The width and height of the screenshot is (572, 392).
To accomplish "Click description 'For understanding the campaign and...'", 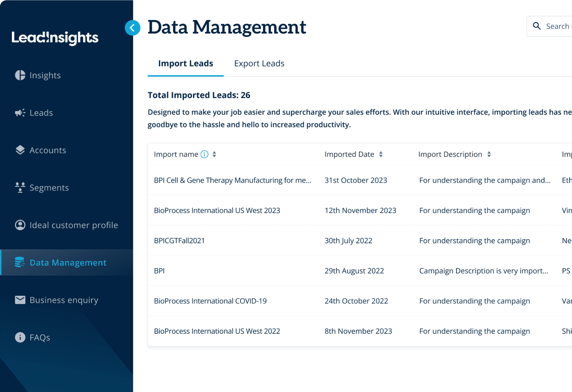I will [485, 180].
